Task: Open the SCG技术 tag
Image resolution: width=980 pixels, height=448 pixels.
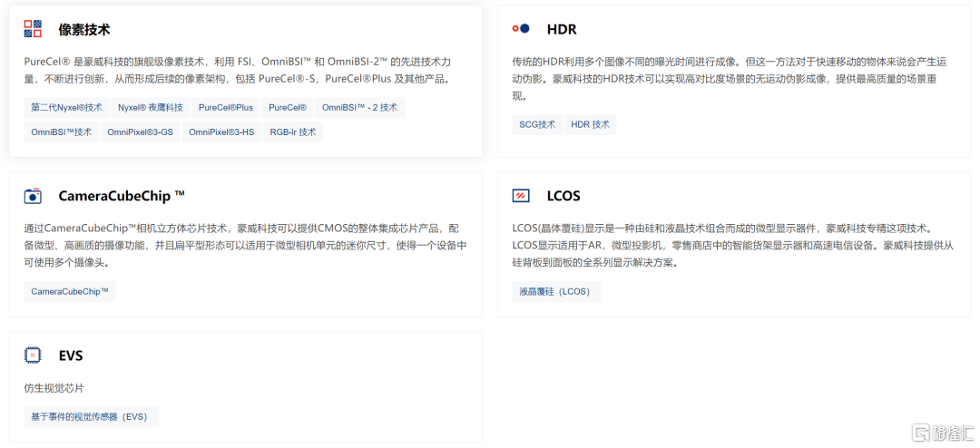Action: click(x=537, y=124)
